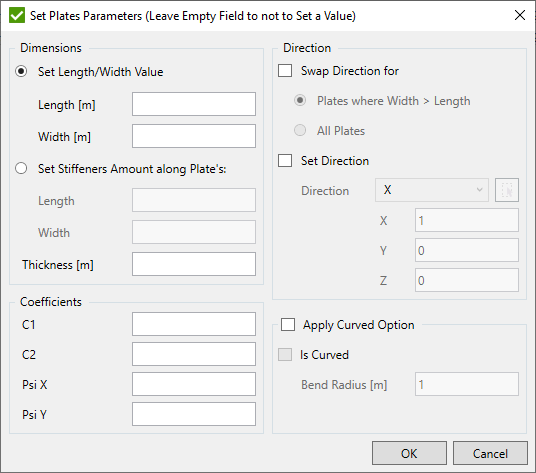Dismiss with the Cancel button

490,453
